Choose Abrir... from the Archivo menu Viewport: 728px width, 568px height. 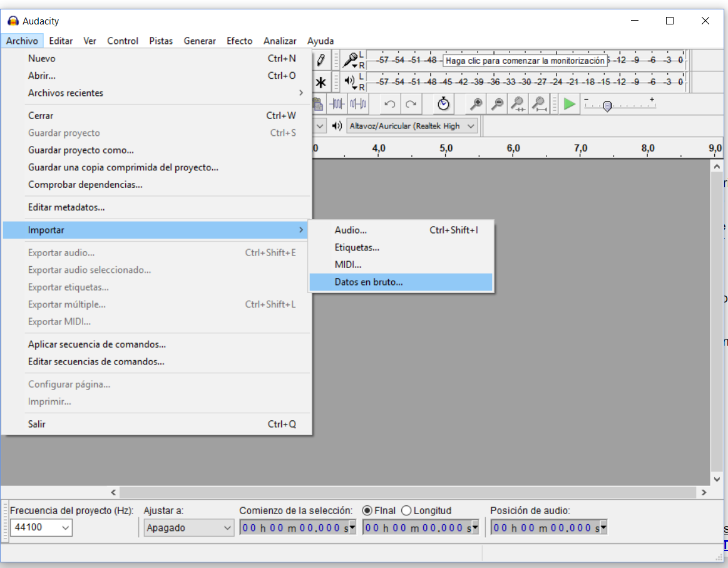[x=156, y=76]
